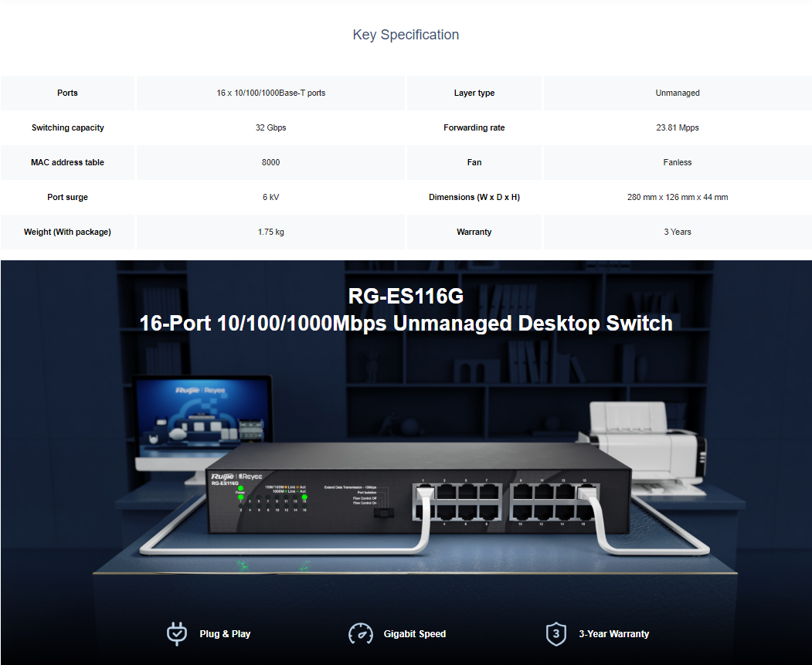The width and height of the screenshot is (812, 665).
Task: Click the 1.75 kg weight value
Action: tap(270, 232)
